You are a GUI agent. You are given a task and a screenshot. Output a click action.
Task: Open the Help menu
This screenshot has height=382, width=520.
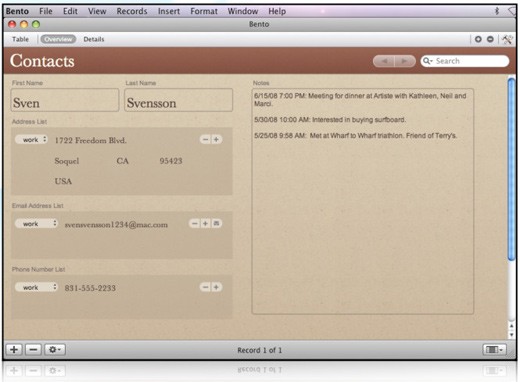(277, 11)
